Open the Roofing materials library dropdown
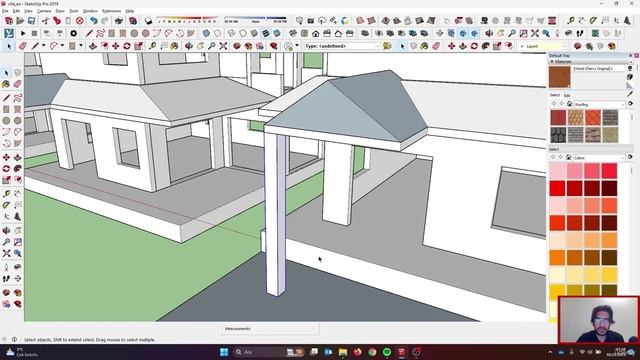The image size is (640, 360). pyautogui.click(x=600, y=104)
